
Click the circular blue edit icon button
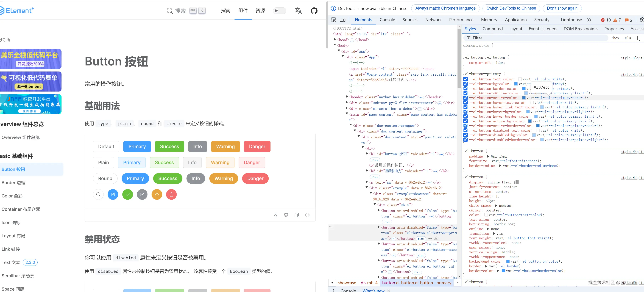pos(113,194)
